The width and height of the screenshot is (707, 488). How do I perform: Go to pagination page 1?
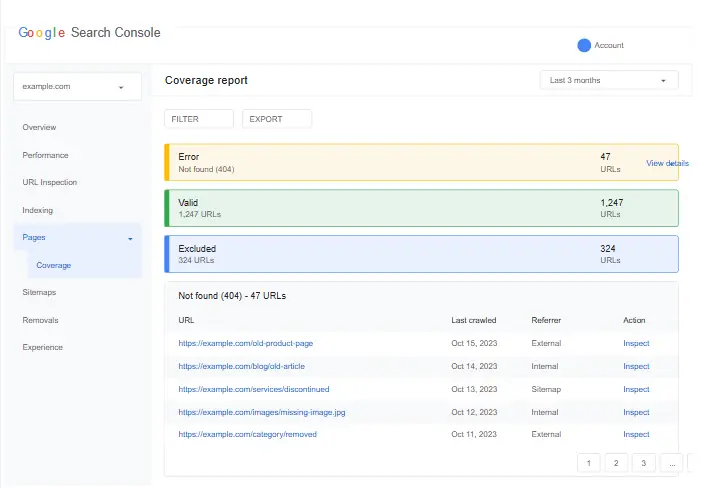[x=588, y=463]
